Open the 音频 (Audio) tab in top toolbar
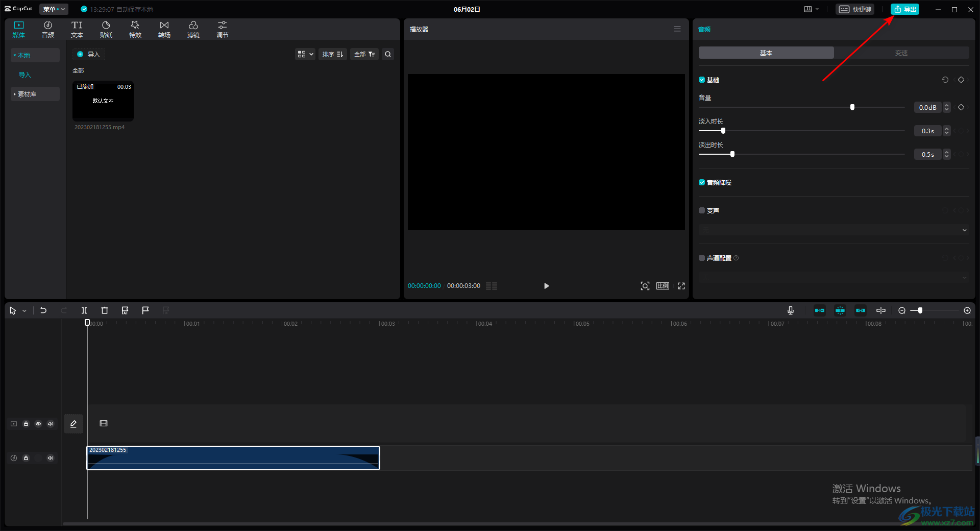 pos(48,30)
